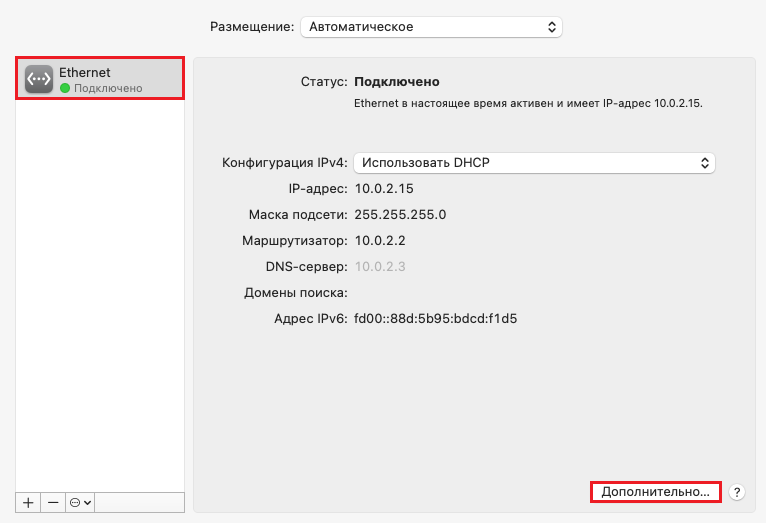Click the Маска подсети value

[x=400, y=215]
